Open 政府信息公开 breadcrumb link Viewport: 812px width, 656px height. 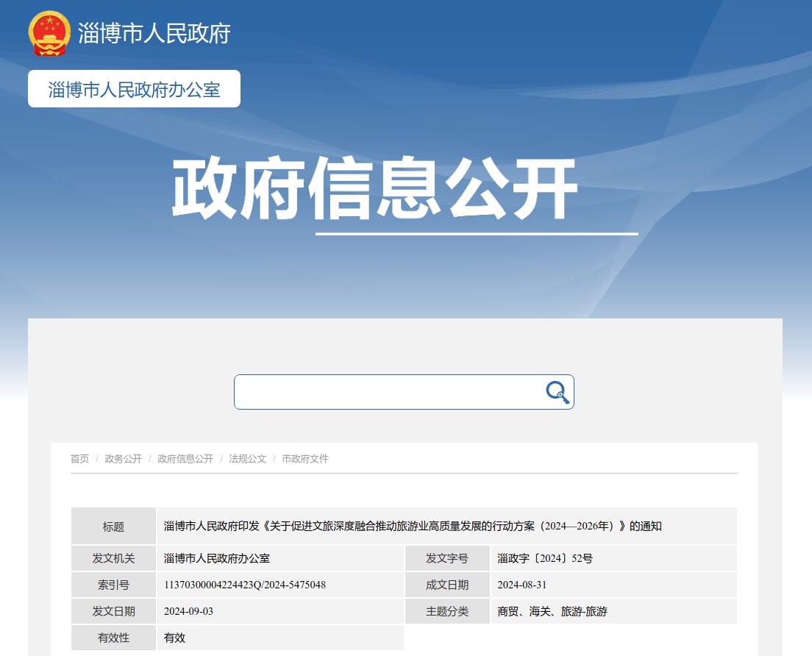point(185,459)
